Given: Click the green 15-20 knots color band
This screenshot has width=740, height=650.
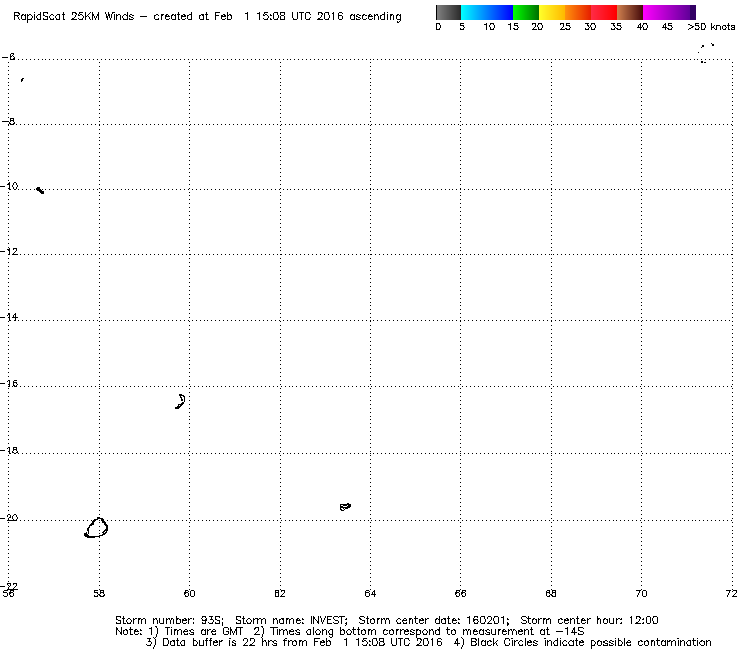Looking at the screenshot, I should (x=526, y=12).
